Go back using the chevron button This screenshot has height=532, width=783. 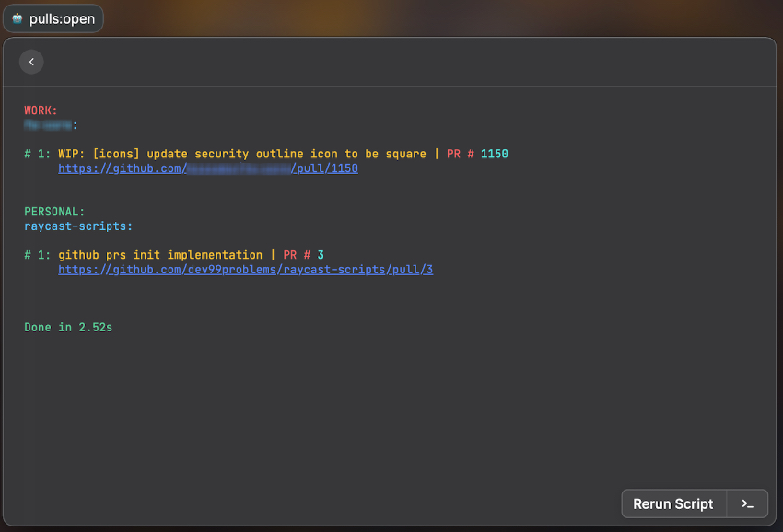click(31, 62)
